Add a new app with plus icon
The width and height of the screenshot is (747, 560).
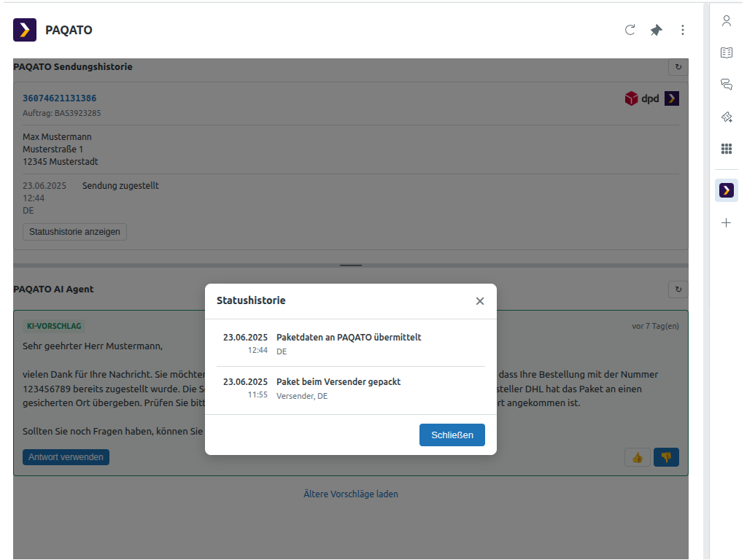(x=727, y=223)
